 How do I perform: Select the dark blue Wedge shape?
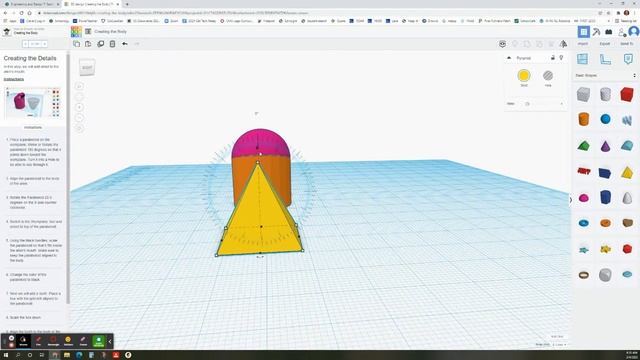[x=605, y=173]
